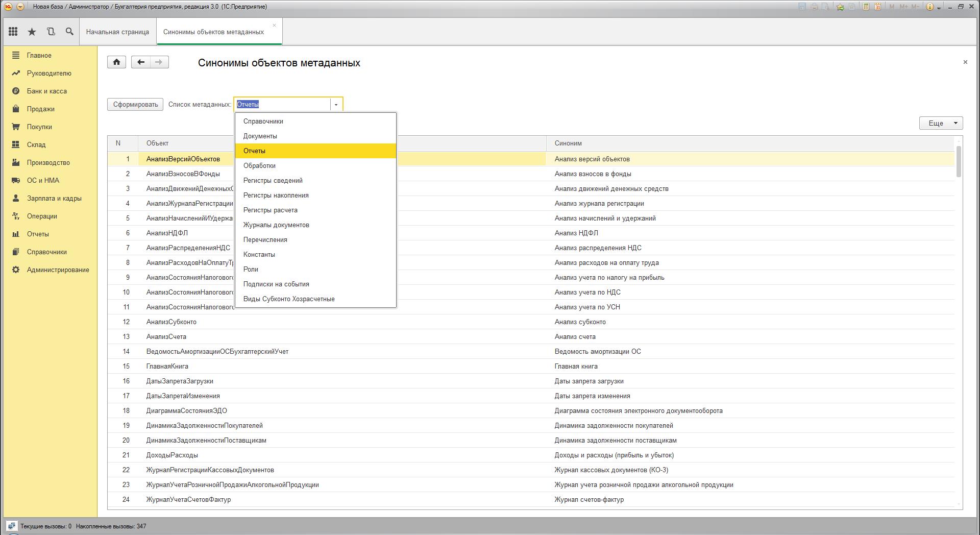This screenshot has height=535, width=980.
Task: Open the Склад section
Action: pyautogui.click(x=51, y=144)
